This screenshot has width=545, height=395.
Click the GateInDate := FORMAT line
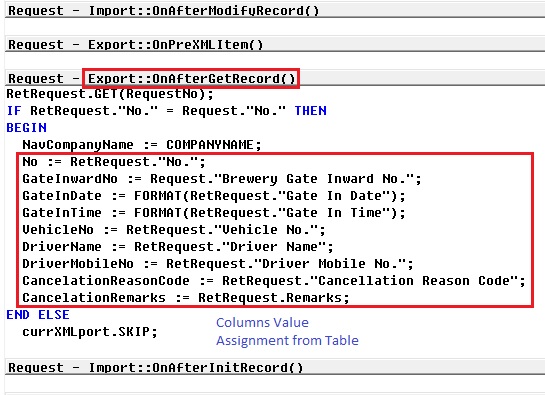tap(214, 196)
